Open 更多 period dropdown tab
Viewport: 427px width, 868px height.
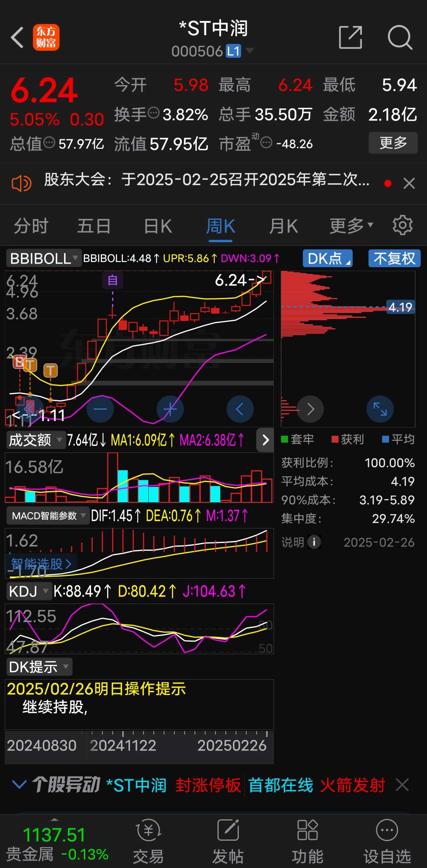(351, 226)
